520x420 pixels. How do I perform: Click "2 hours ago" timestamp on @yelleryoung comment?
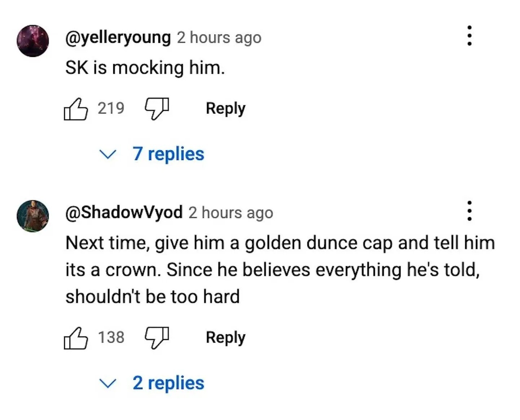click(x=219, y=38)
